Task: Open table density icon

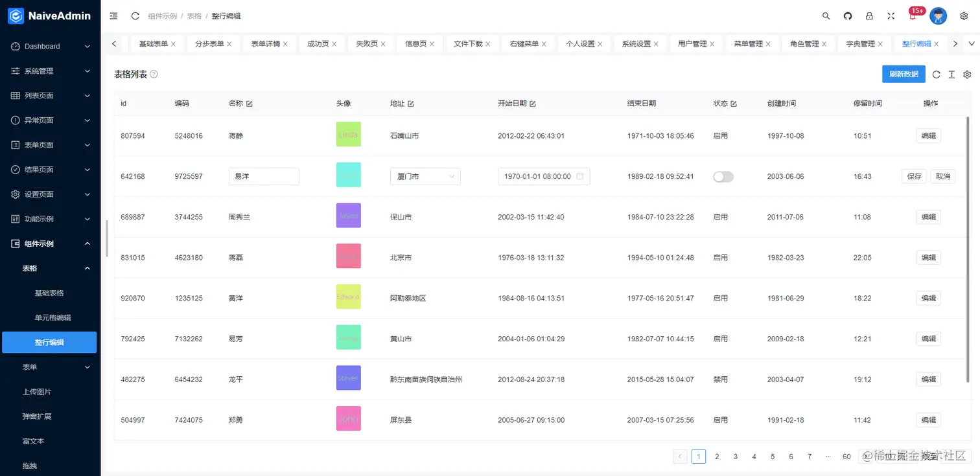Action: click(951, 74)
